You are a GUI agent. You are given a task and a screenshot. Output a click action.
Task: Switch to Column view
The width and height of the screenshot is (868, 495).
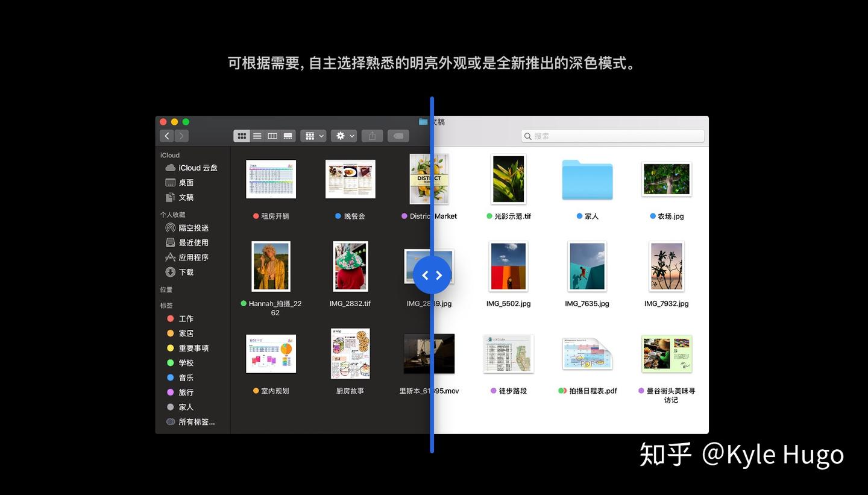point(272,136)
